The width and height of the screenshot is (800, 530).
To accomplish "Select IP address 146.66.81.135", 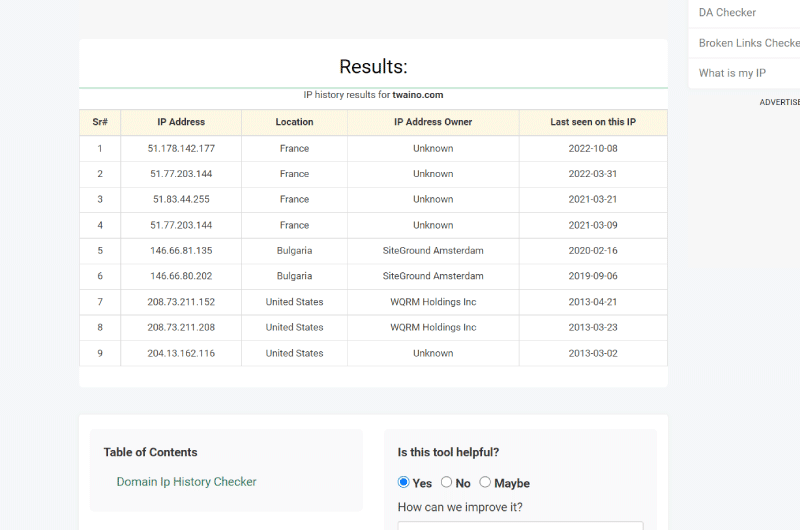I will click(181, 250).
